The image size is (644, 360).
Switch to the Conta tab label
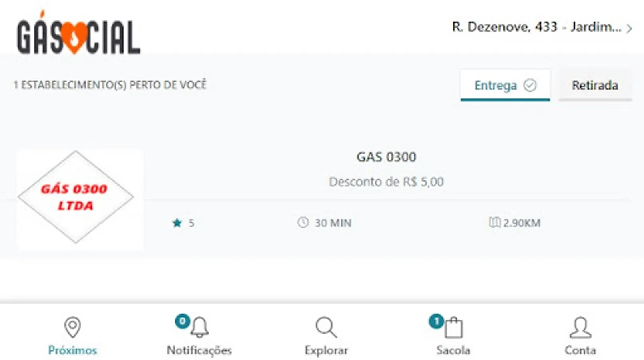point(580,350)
